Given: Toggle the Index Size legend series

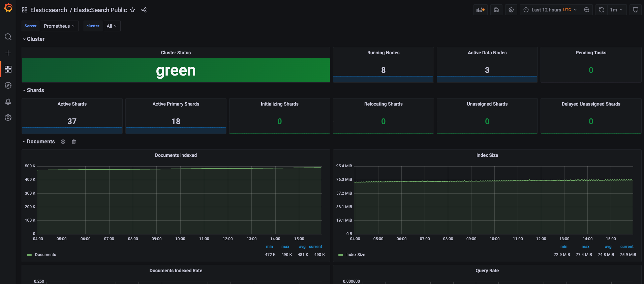Looking at the screenshot, I should 356,255.
